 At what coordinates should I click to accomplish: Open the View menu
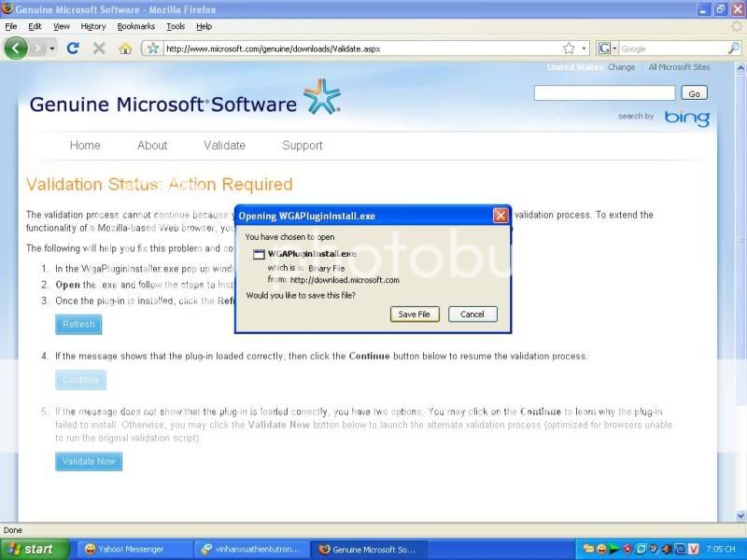pos(61,27)
